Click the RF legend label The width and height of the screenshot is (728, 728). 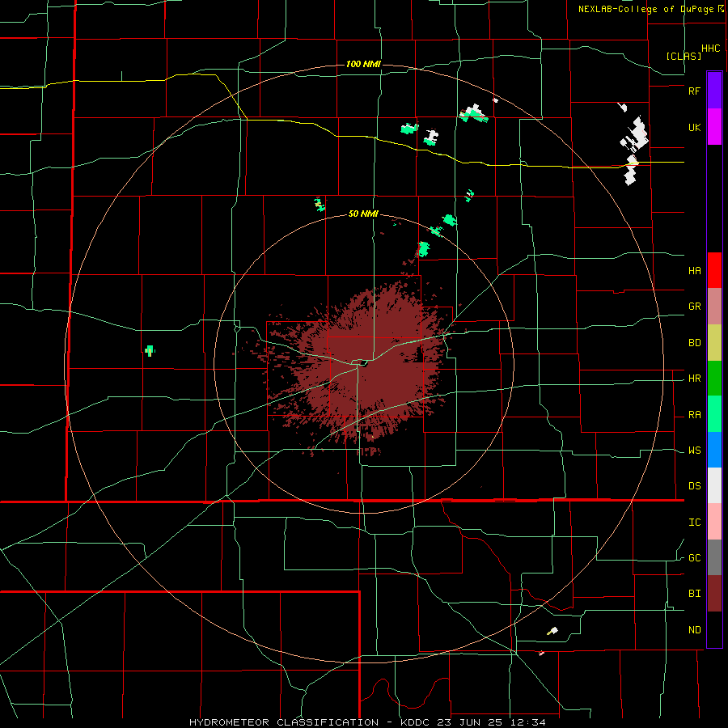pos(694,91)
